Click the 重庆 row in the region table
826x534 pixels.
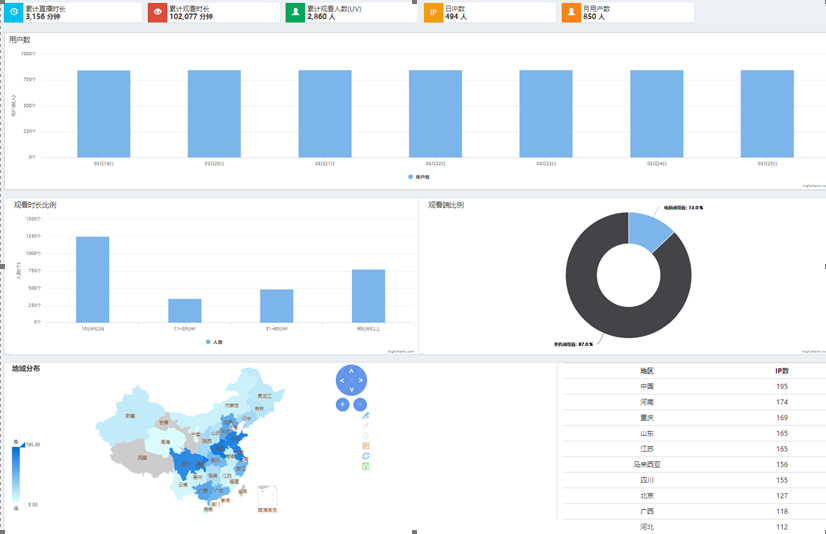tap(694, 418)
